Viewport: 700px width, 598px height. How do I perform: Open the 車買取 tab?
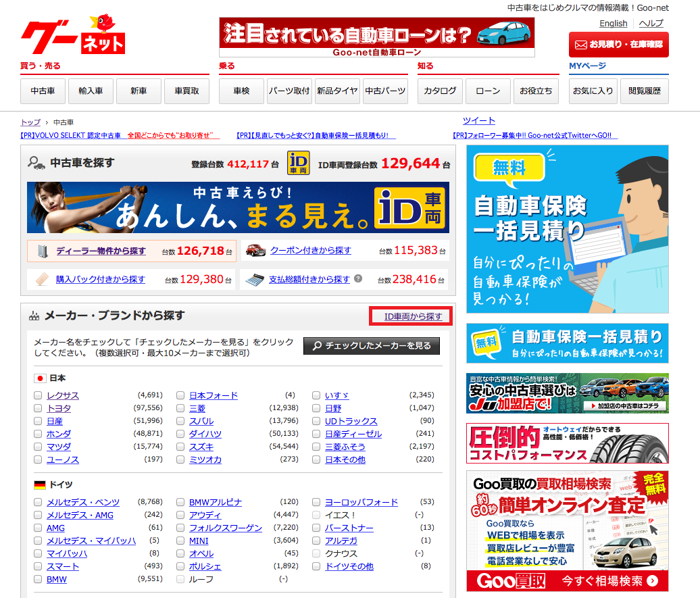tap(186, 91)
